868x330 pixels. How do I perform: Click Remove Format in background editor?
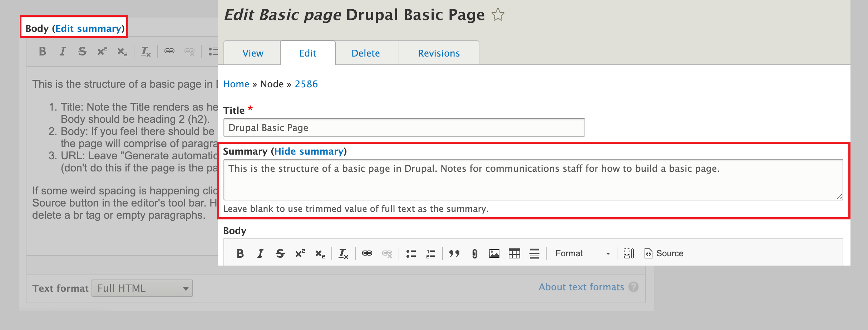tap(146, 52)
